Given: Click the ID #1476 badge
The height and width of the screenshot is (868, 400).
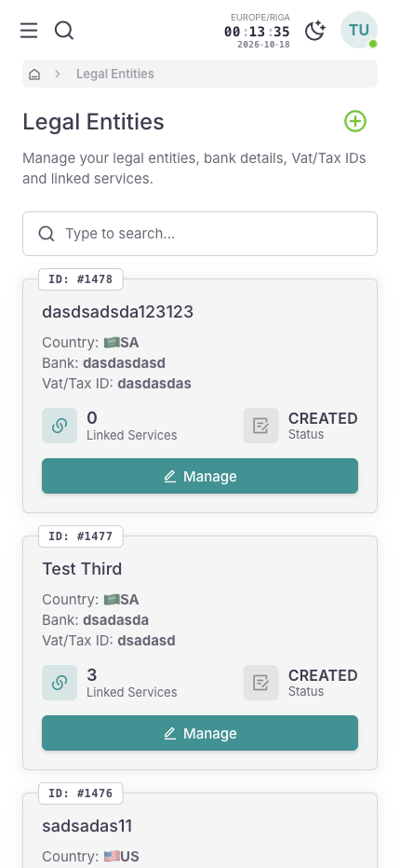Looking at the screenshot, I should [x=81, y=793].
